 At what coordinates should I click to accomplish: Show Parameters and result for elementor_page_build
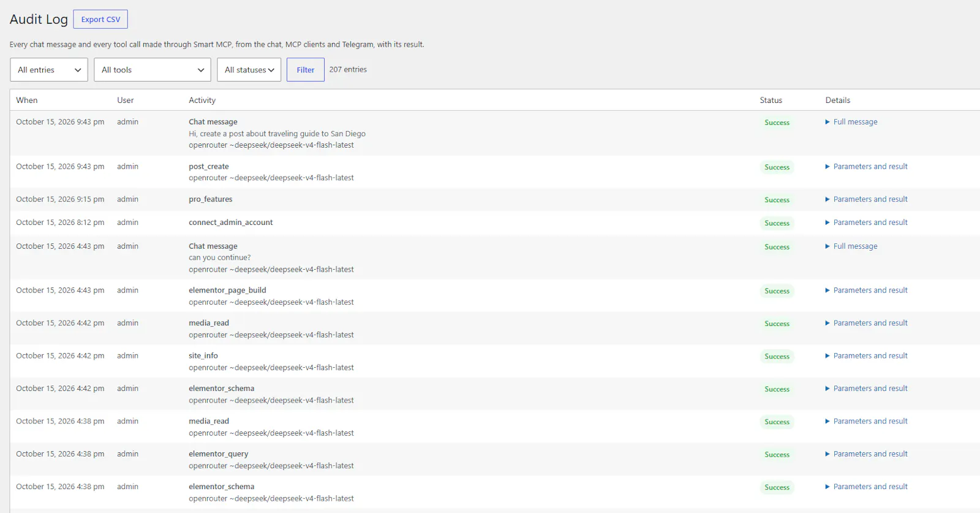tap(867, 291)
